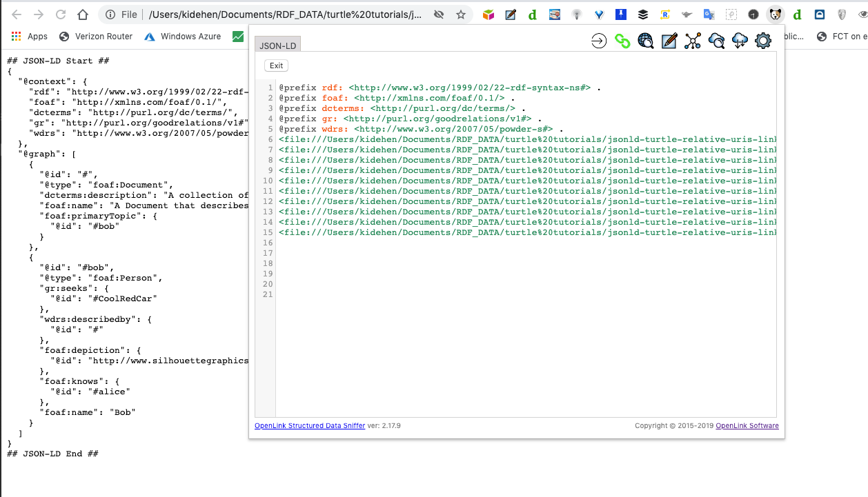The height and width of the screenshot is (497, 868).
Task: Click the notepad-pencil icon in Sniffer popup toolbar
Action: click(x=669, y=41)
